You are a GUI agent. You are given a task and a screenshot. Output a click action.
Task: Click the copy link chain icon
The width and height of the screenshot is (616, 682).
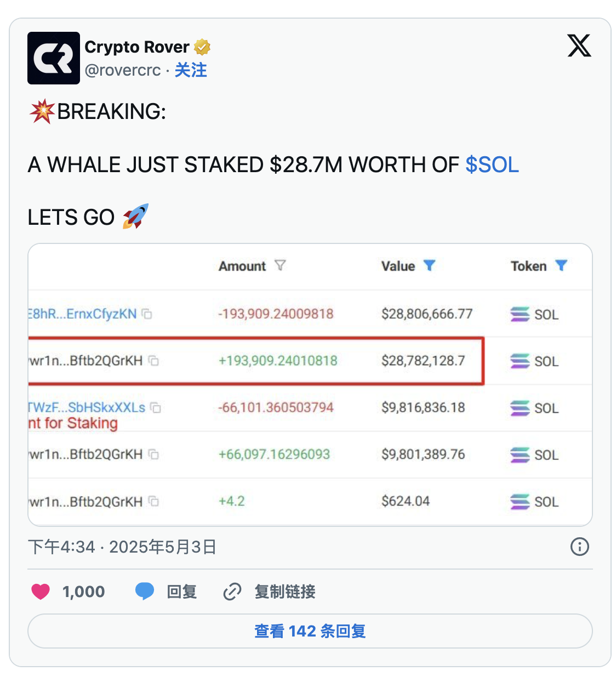click(x=232, y=592)
